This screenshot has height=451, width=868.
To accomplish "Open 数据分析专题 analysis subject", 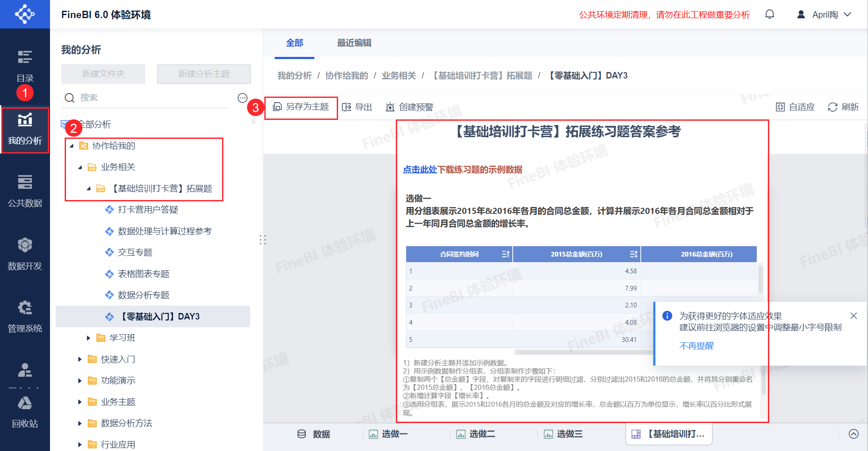I will tap(144, 295).
